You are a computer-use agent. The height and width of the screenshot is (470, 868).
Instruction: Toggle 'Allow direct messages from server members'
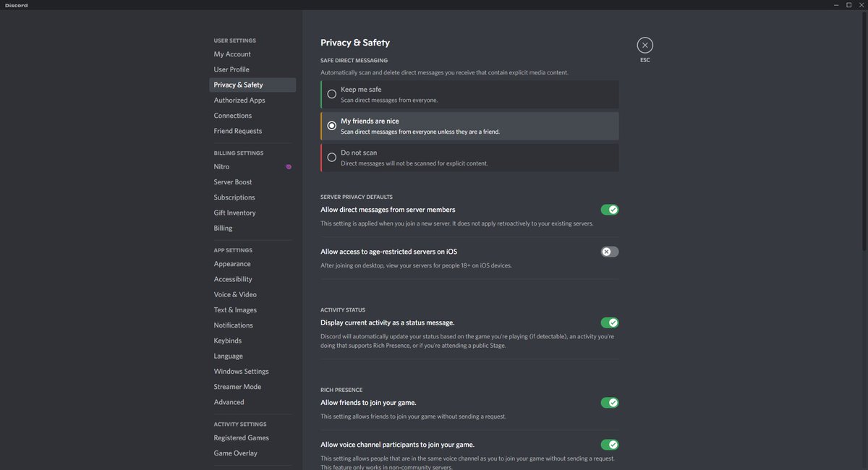pyautogui.click(x=609, y=210)
